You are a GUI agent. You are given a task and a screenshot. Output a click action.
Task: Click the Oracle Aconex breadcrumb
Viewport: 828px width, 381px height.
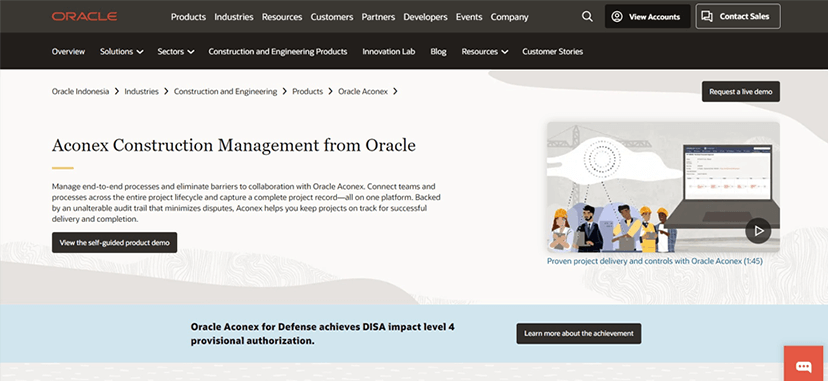click(363, 91)
